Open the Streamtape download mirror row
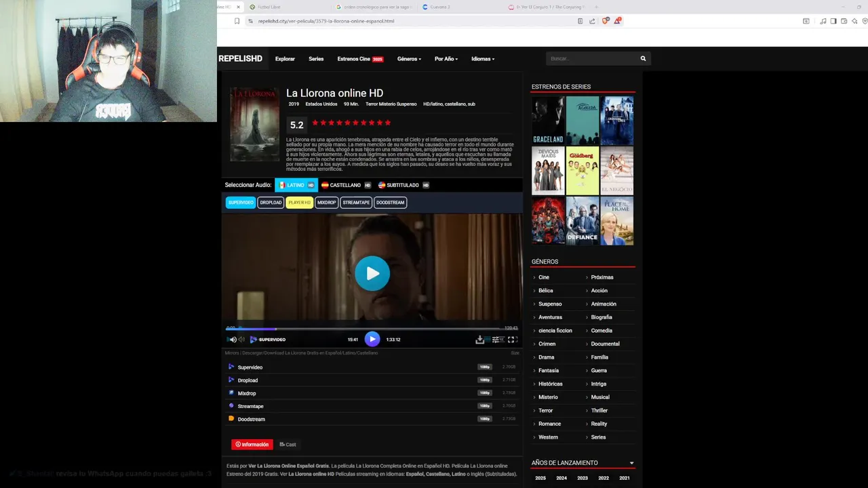Viewport: 868px width, 488px height. click(372, 406)
